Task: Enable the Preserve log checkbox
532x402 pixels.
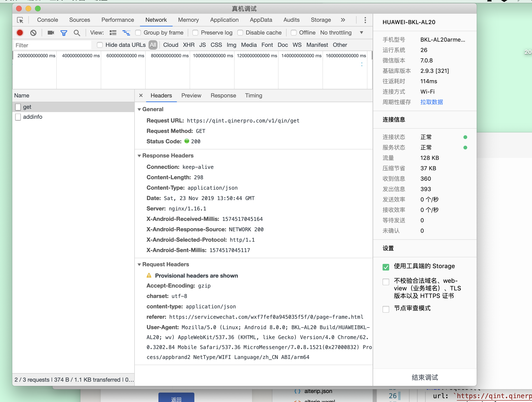Action: point(196,33)
